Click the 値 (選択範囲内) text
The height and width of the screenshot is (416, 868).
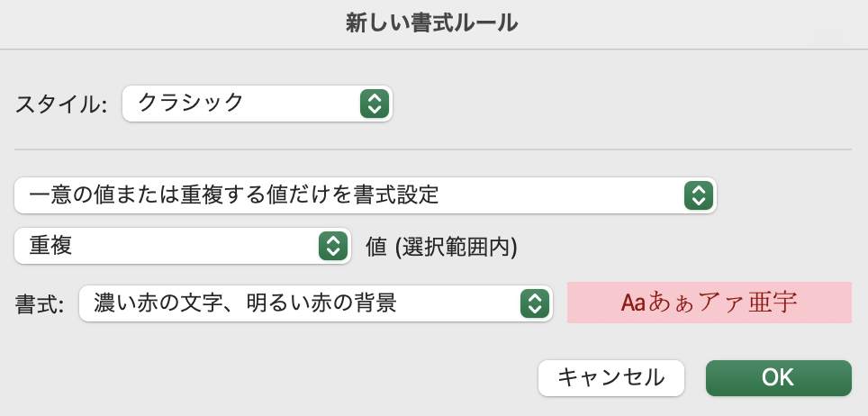(441, 247)
